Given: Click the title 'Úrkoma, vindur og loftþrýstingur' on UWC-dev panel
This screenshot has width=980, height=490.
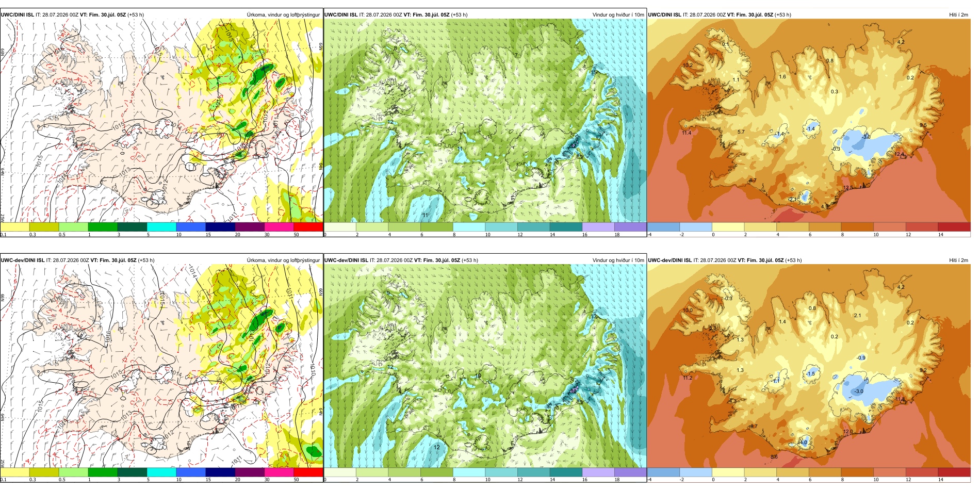Looking at the screenshot, I should coord(283,260).
